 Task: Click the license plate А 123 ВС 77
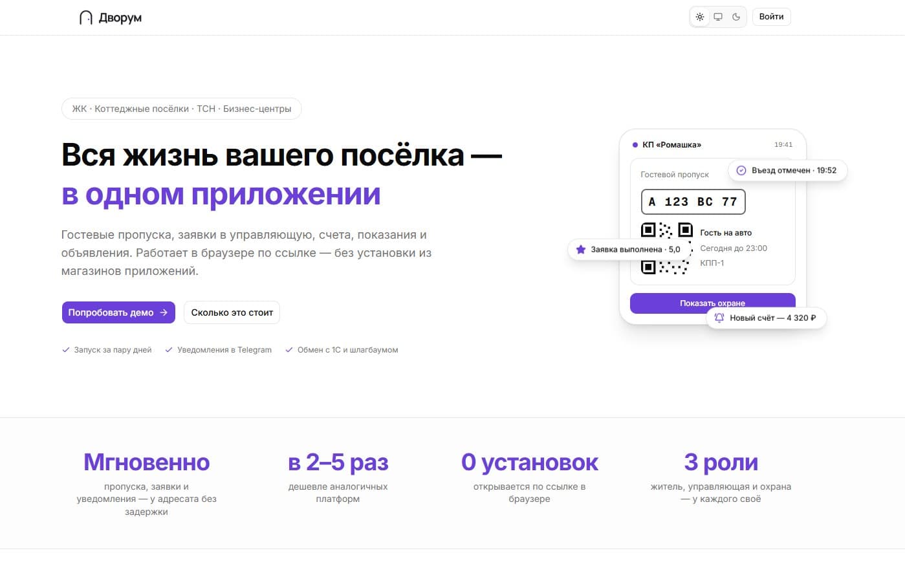coord(693,202)
